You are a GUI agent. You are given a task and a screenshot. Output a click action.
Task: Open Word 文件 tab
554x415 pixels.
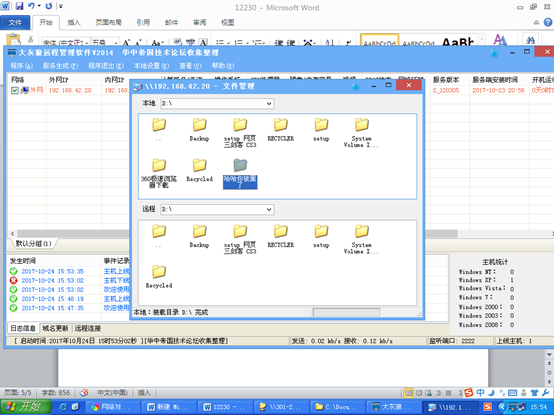pyautogui.click(x=15, y=23)
